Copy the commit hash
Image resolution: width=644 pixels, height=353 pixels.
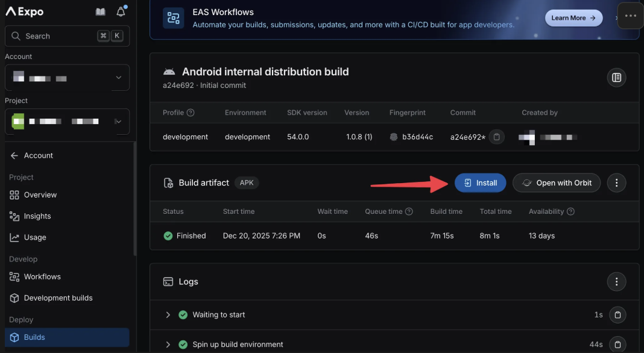[496, 137]
